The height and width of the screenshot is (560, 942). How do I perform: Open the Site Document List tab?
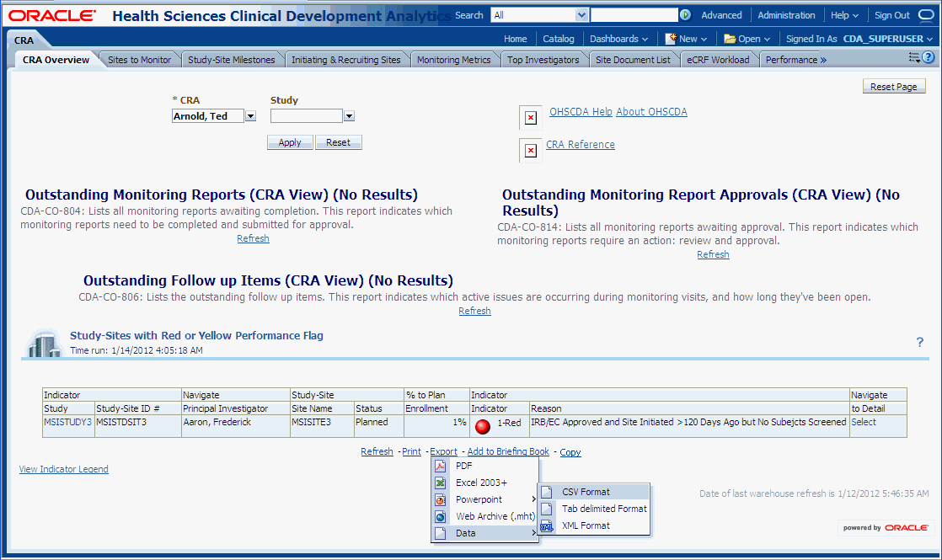click(x=633, y=60)
